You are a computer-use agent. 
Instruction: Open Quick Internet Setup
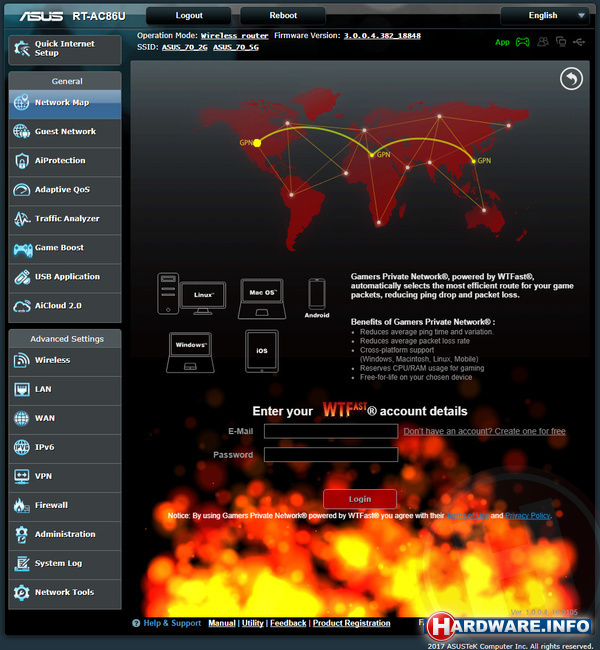coord(65,49)
